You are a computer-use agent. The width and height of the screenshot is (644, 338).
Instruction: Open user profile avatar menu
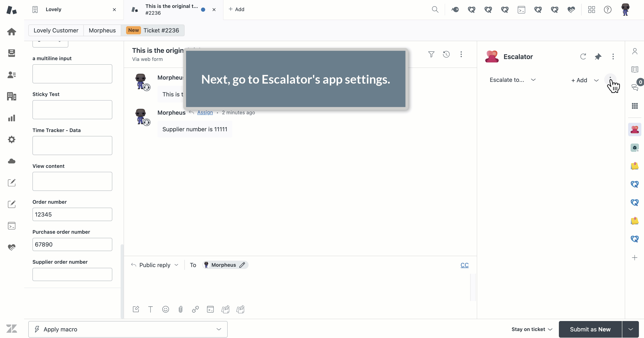click(625, 9)
